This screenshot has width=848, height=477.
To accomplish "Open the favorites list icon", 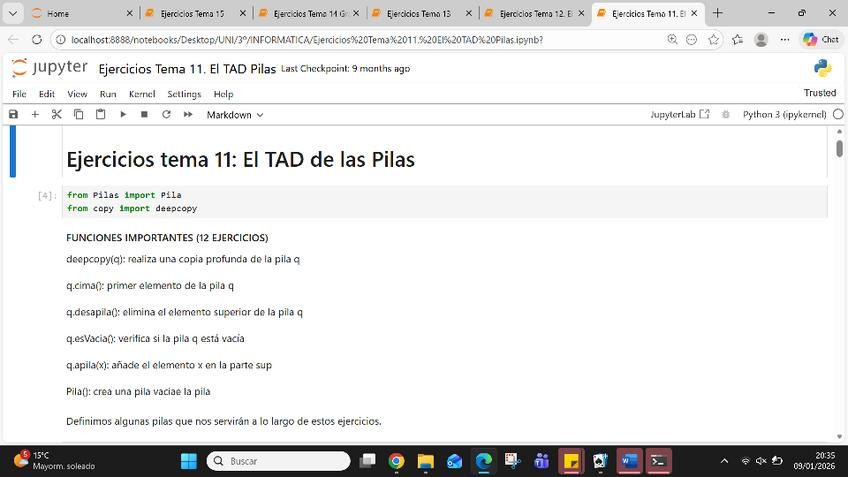I will (x=737, y=39).
